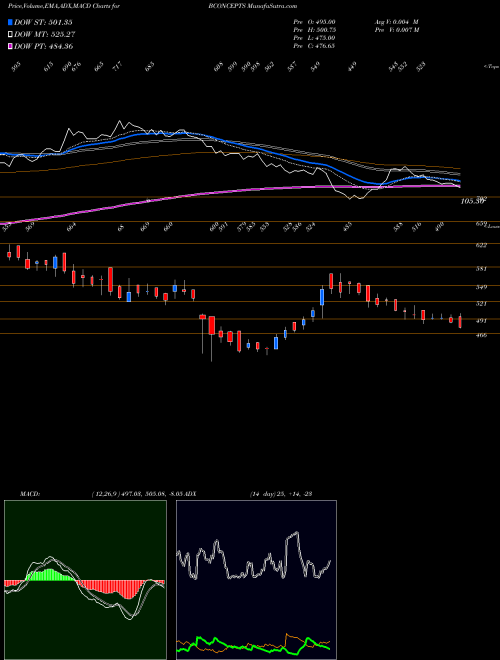Click the 683 high label above the EMA chart
Image resolution: width=500 pixels, height=660 pixels.
pos(150,67)
